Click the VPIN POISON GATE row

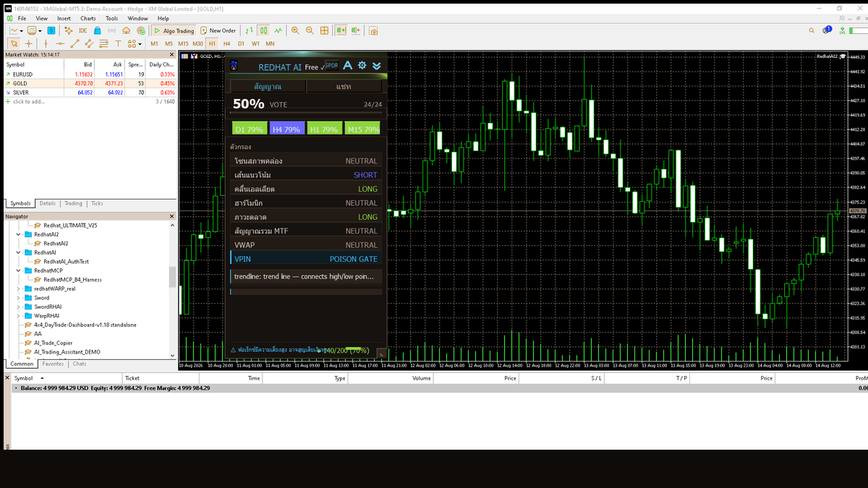pyautogui.click(x=305, y=259)
